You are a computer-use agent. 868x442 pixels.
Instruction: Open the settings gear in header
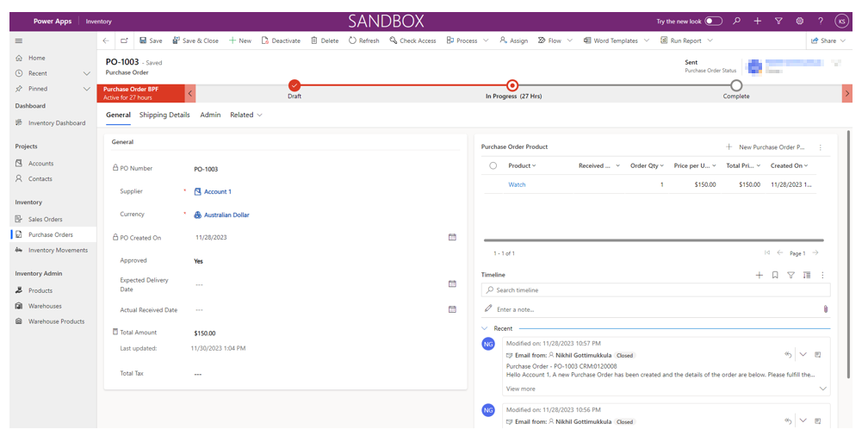799,21
